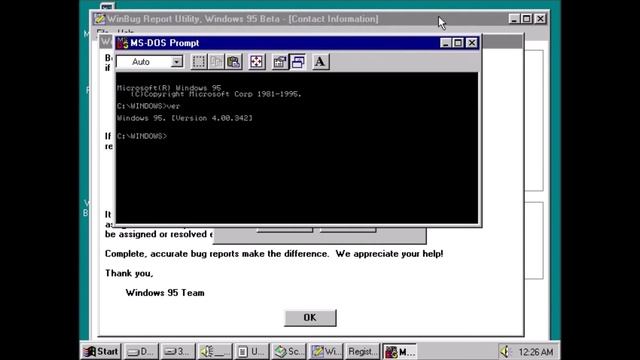Click the WinBug Report Utility title icon
Screen dimensions: 640x360
tap(100, 19)
